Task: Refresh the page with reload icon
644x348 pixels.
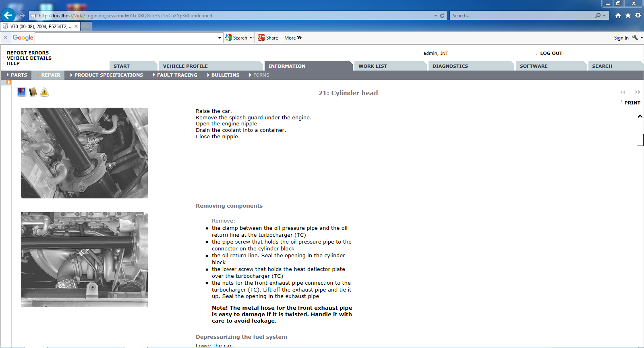Action: [442, 15]
